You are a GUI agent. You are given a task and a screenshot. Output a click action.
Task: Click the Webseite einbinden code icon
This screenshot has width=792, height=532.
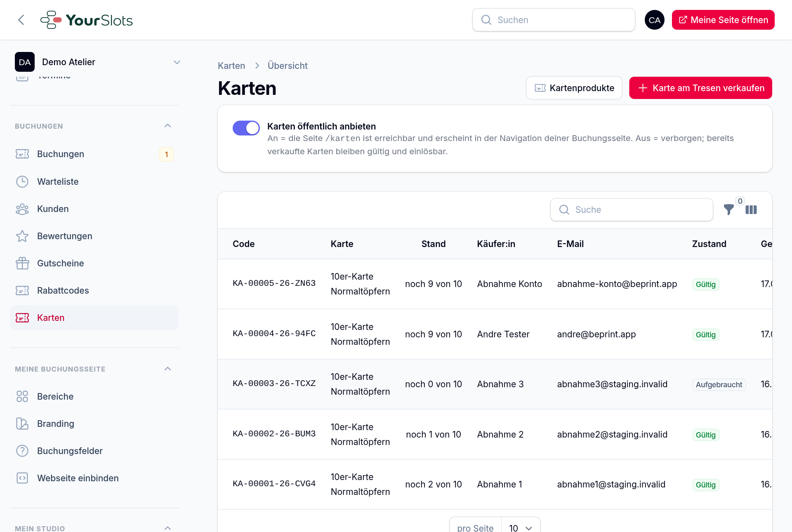[22, 478]
